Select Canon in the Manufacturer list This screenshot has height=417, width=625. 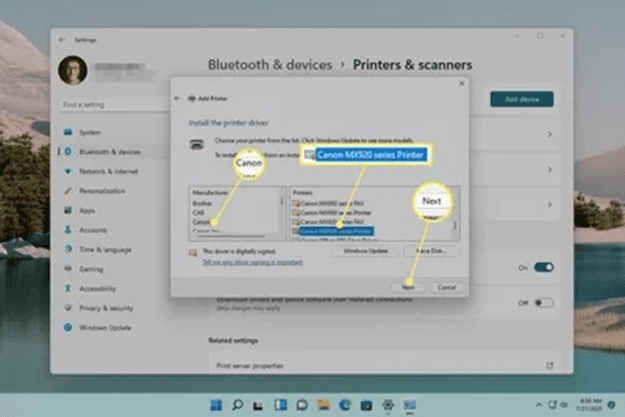[x=201, y=222]
